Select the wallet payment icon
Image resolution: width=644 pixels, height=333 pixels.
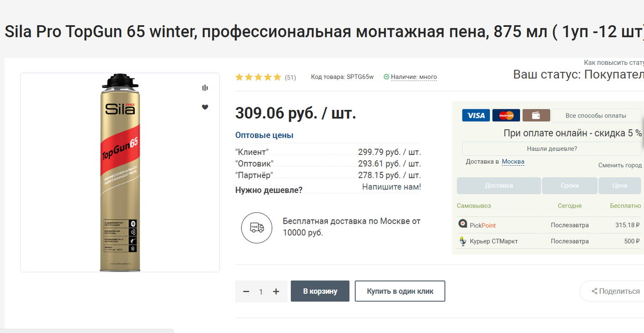(537, 115)
